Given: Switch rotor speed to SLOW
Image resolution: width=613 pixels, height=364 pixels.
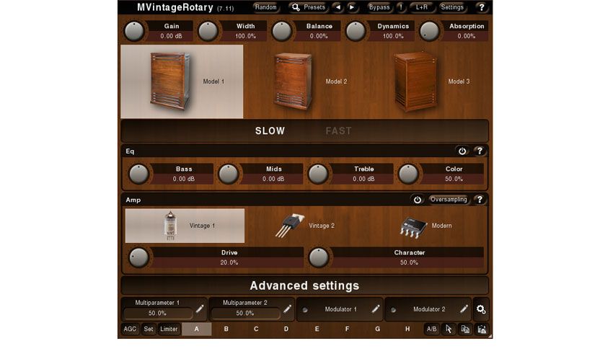Looking at the screenshot, I should [x=270, y=131].
